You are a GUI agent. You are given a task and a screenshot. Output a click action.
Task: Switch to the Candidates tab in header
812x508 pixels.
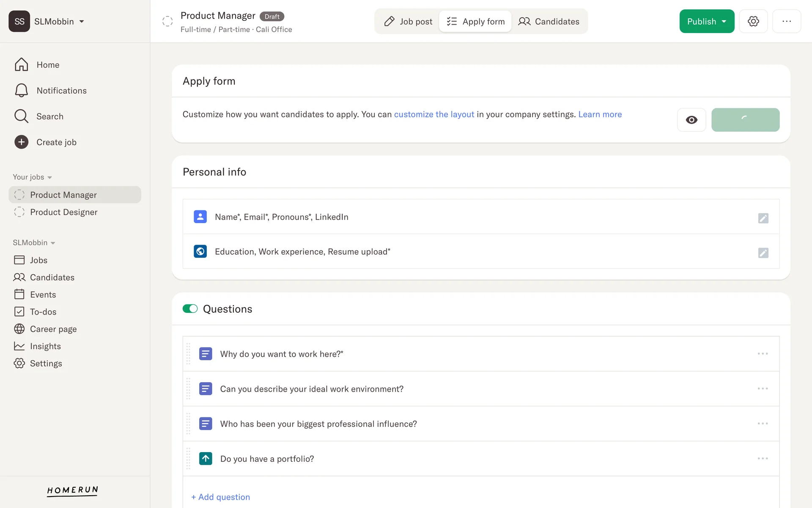coord(549,21)
